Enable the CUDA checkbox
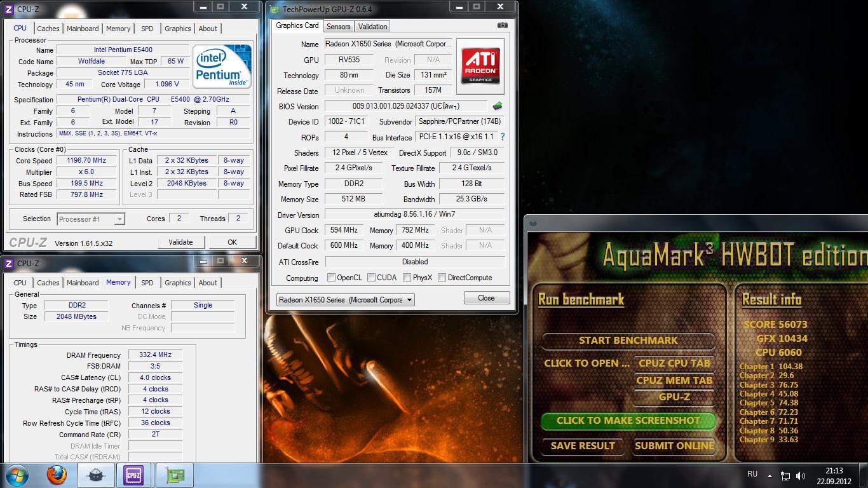Viewport: 868px width, 488px height. pyautogui.click(x=371, y=278)
